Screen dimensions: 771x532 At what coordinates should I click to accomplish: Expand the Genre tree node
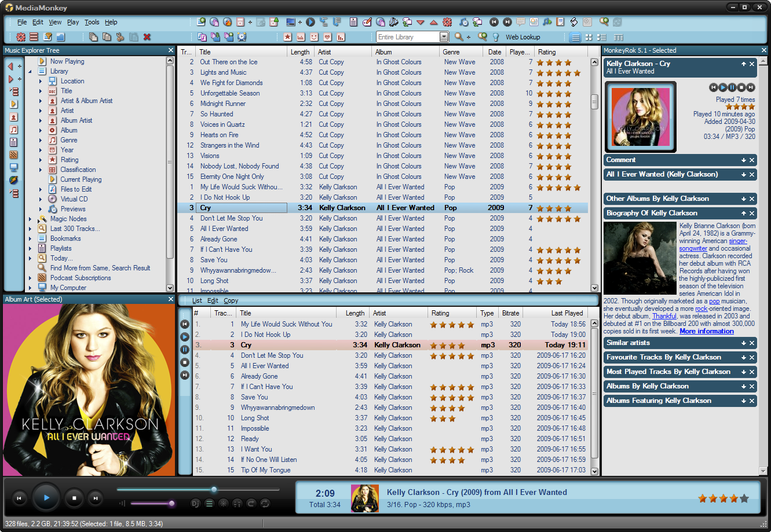pos(41,140)
